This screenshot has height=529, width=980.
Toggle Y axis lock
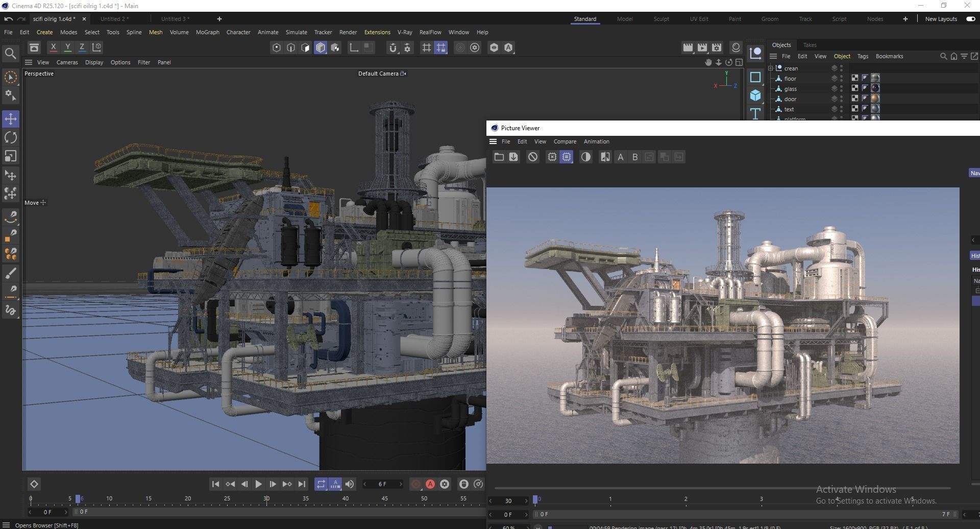click(67, 47)
